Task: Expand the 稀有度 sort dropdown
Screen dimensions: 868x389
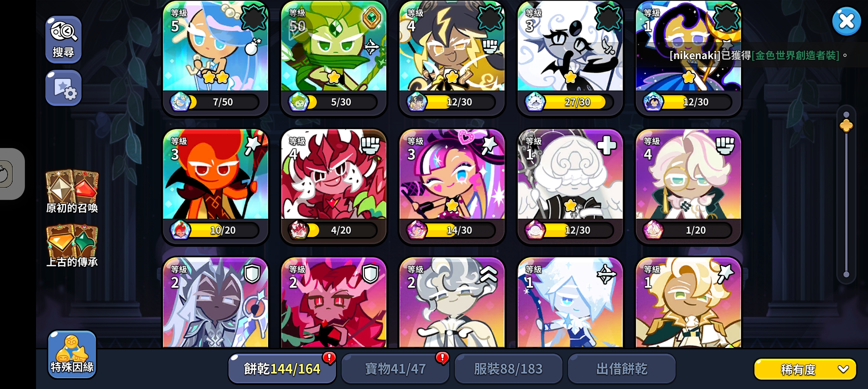Action: point(805,369)
